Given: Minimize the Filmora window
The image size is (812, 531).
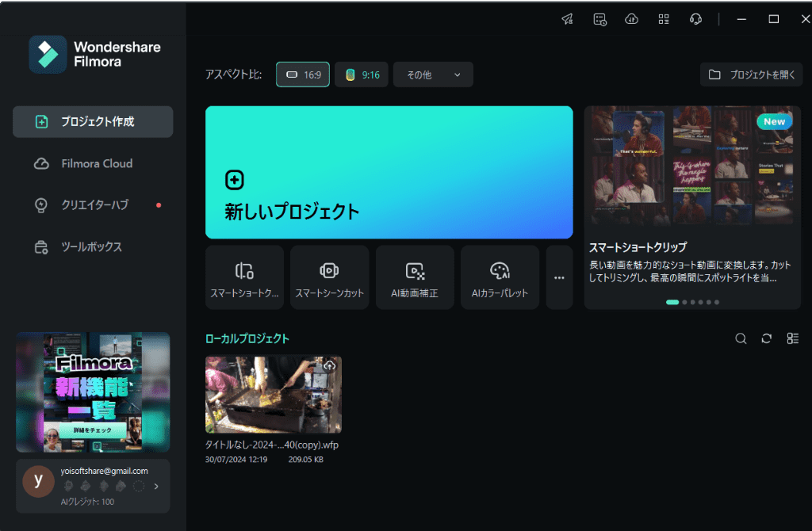Looking at the screenshot, I should point(741,19).
